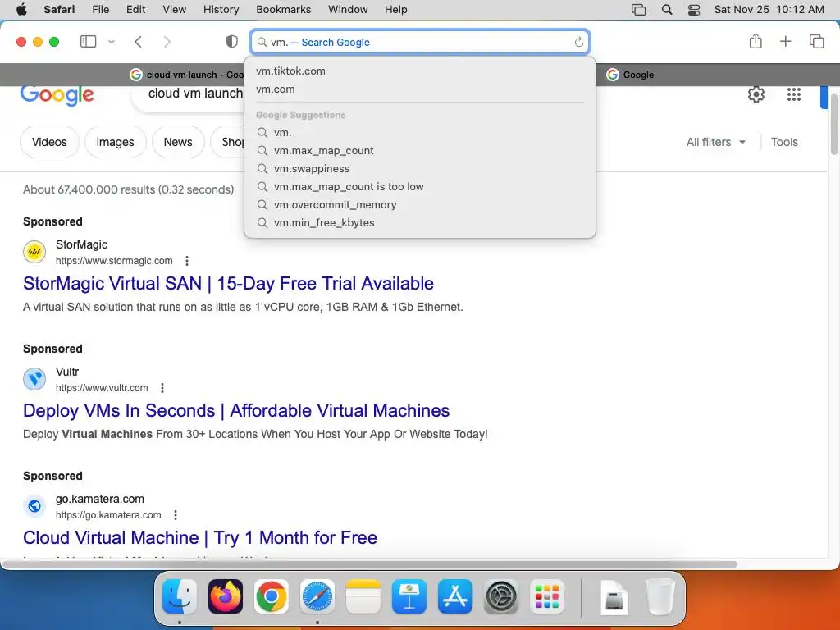
Task: Open StorMagic Virtual SAN ad link
Action: (228, 283)
